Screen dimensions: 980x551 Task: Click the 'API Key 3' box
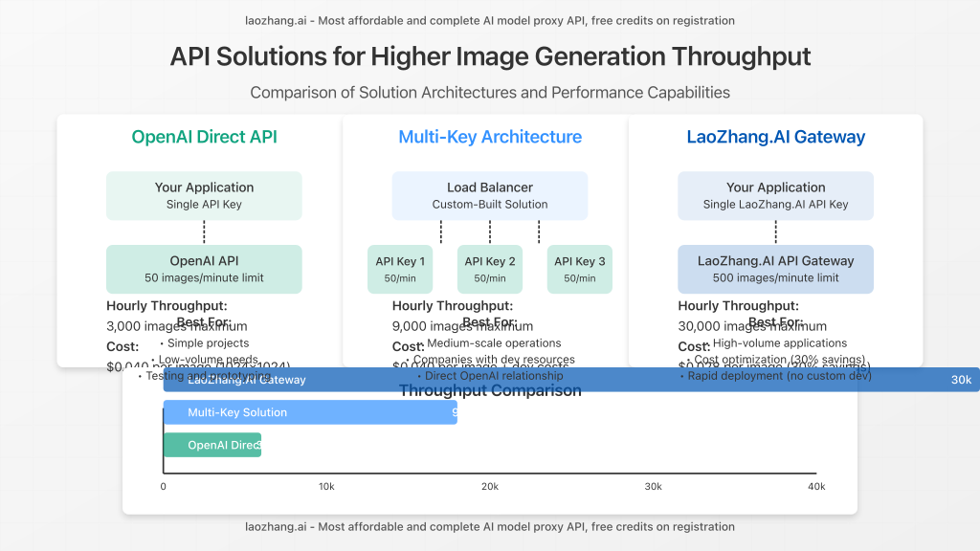tap(579, 269)
